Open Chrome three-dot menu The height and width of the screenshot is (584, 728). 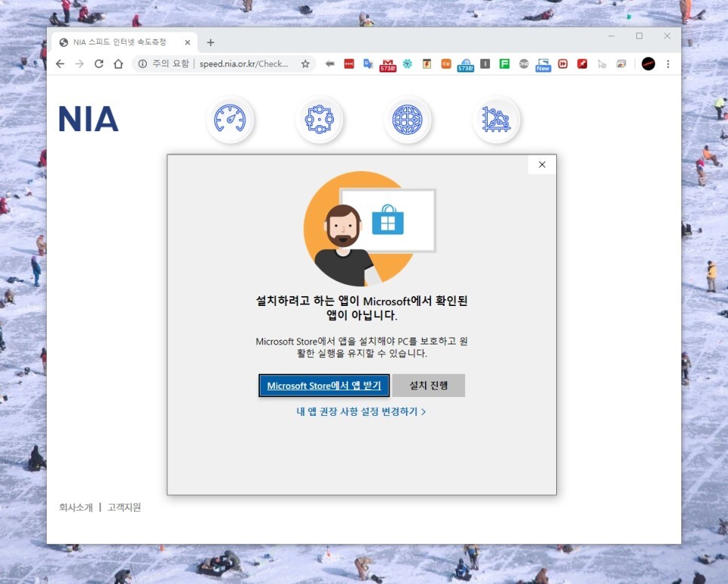point(668,64)
